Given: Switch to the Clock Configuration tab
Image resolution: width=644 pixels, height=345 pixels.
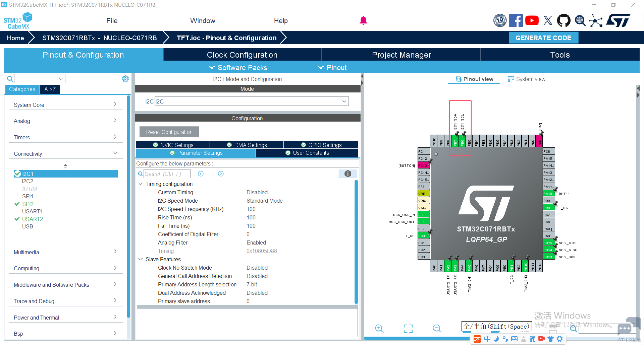Looking at the screenshot, I should [x=242, y=55].
